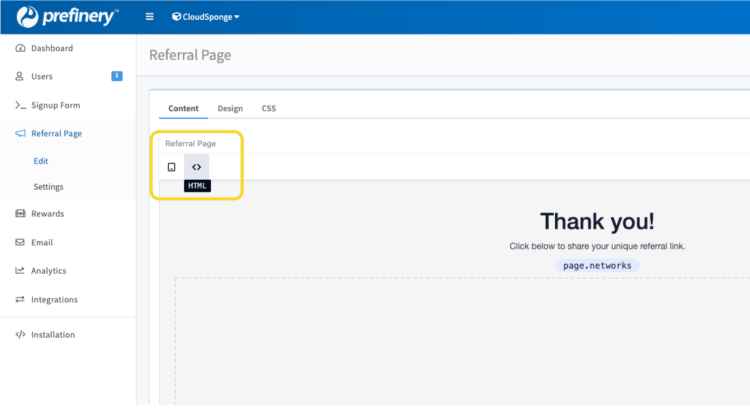The image size is (750, 410).
Task: Click the Rewards gift icon
Action: (x=20, y=213)
